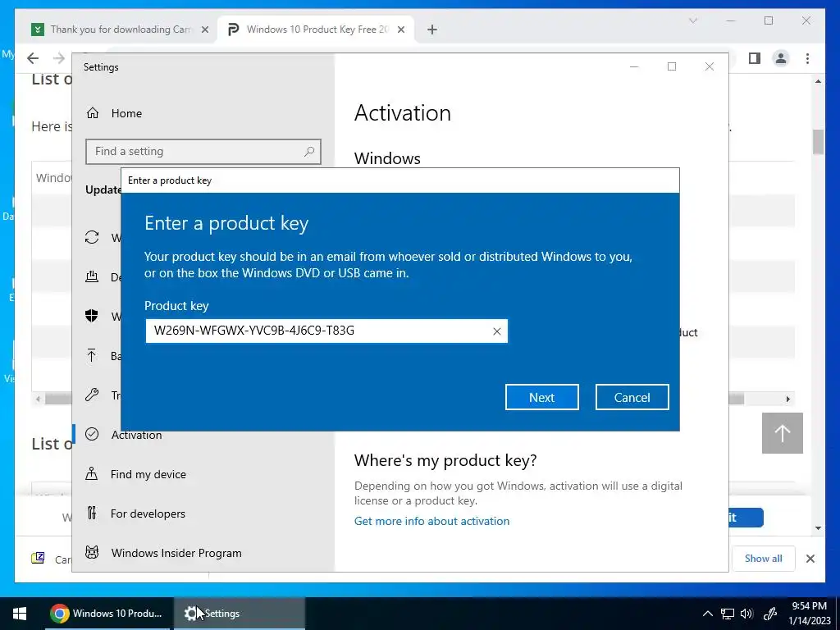Click the For developers tools icon
This screenshot has height=630, width=840.
92,514
